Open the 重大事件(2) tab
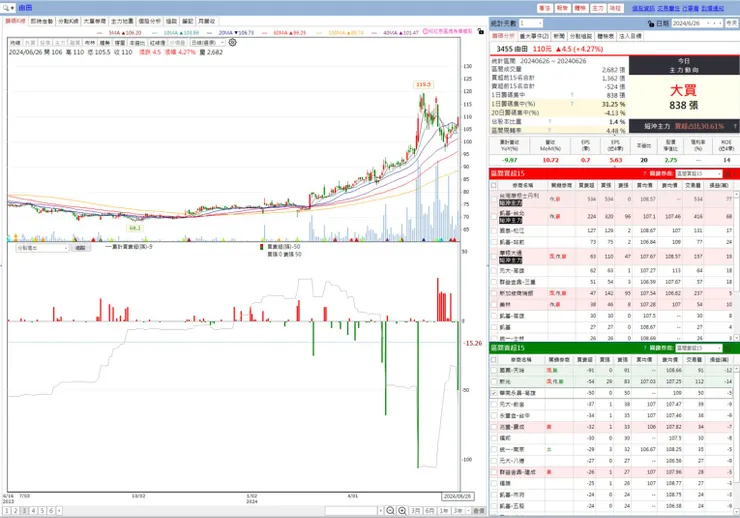Image resolution: width=740 pixels, height=518 pixels. [534, 36]
